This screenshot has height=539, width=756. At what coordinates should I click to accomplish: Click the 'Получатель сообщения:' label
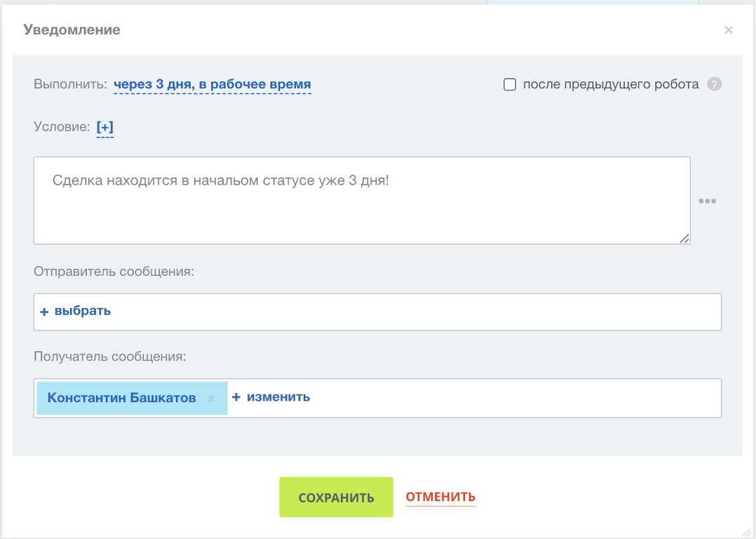click(109, 357)
